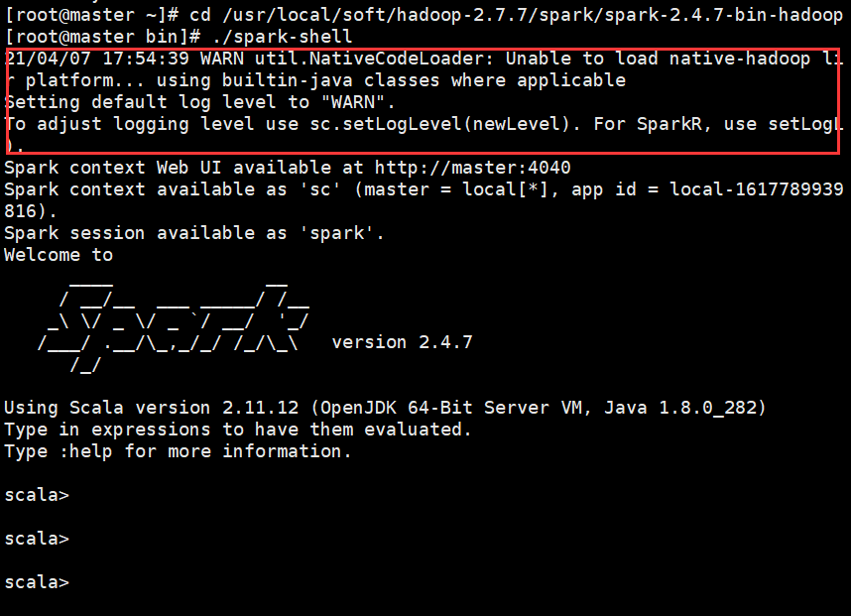This screenshot has width=851, height=616.
Task: Click the "Spark session available as 'spark'" line
Action: [x=194, y=233]
